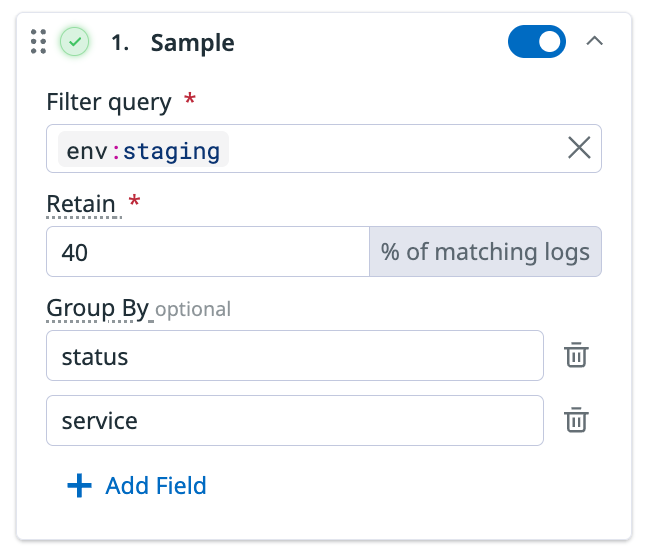Click the Retain label with dotted underline
Image resolution: width=652 pixels, height=558 pixels.
pyautogui.click(x=81, y=204)
